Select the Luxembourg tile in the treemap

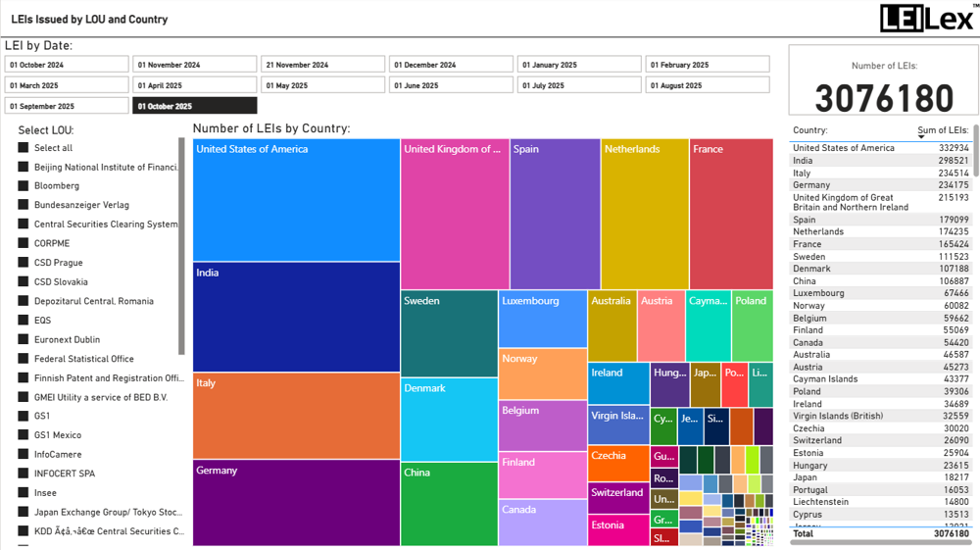click(542, 319)
